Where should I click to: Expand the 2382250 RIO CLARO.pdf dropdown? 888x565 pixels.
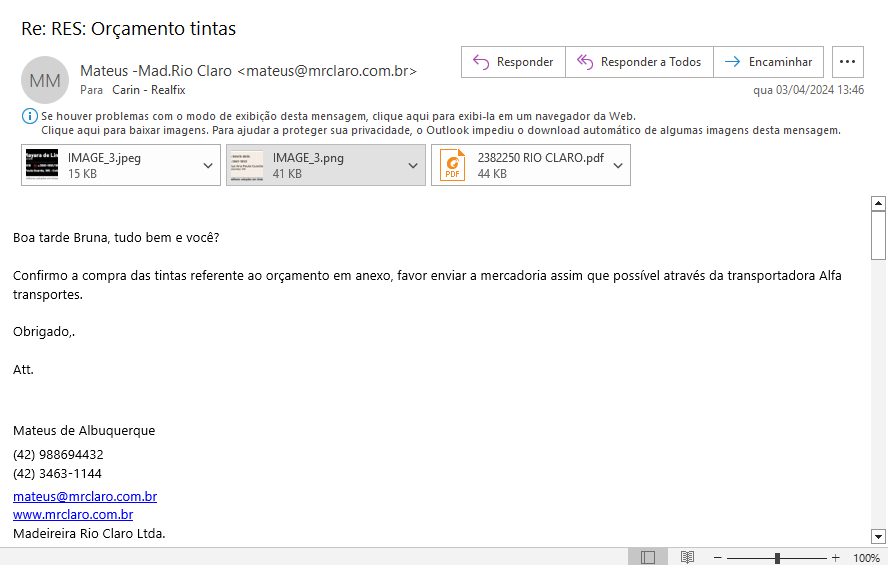click(x=618, y=166)
